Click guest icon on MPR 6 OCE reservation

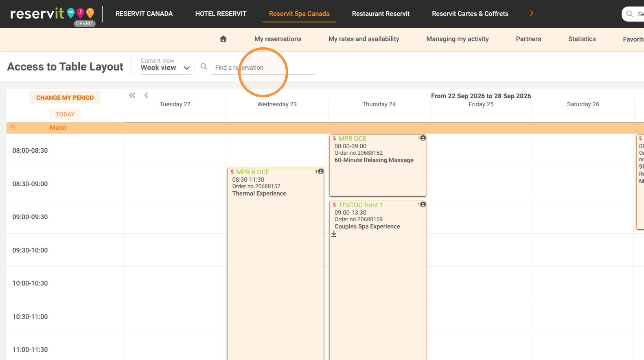point(320,171)
